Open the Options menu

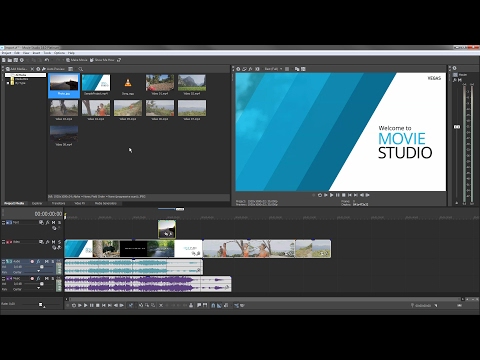pos(59,53)
